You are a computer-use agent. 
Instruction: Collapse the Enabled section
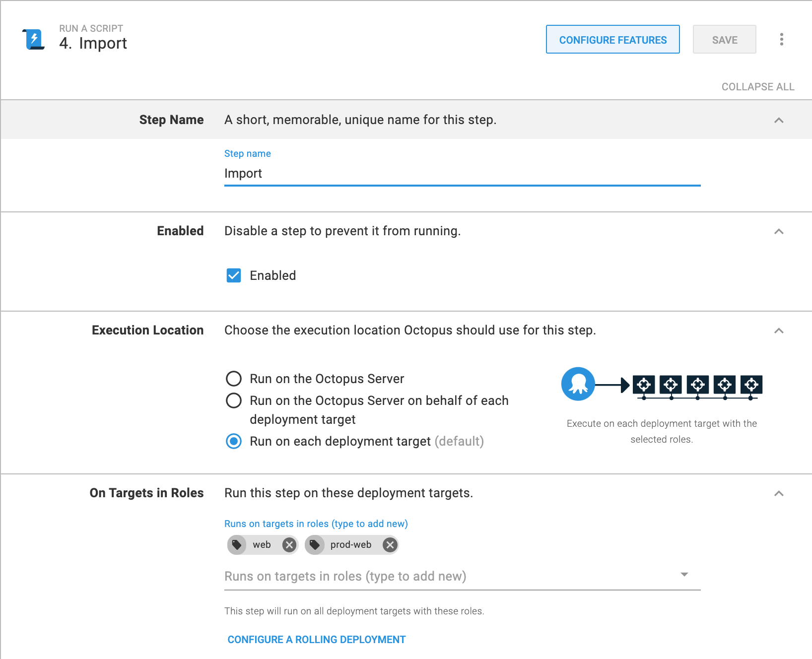coord(779,231)
